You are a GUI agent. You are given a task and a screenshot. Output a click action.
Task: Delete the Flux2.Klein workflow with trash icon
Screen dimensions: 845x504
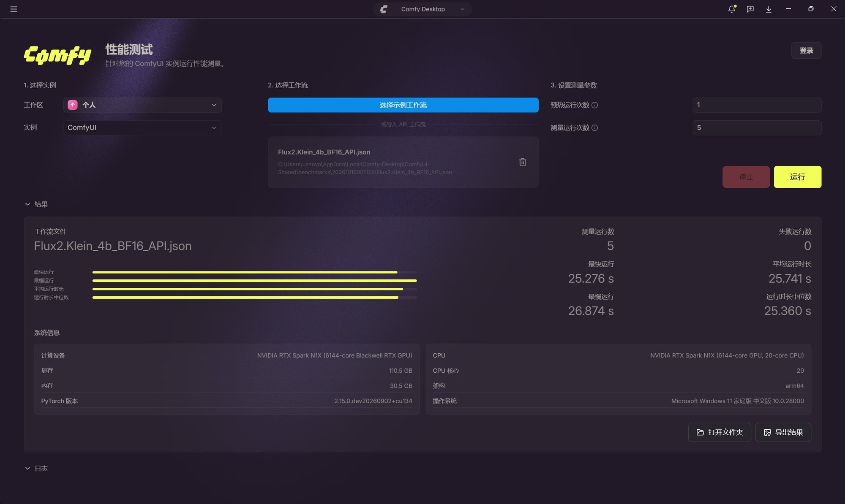(523, 162)
